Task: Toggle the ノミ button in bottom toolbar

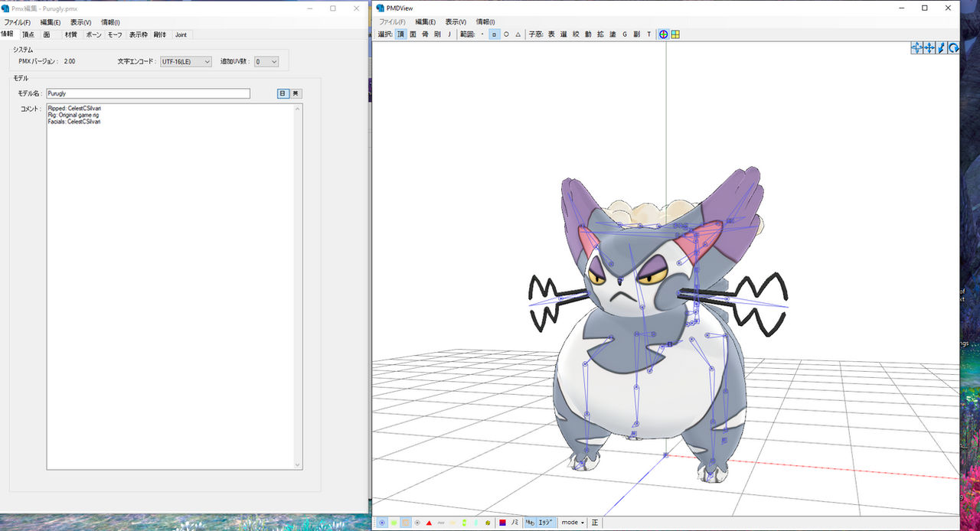Action: point(515,523)
